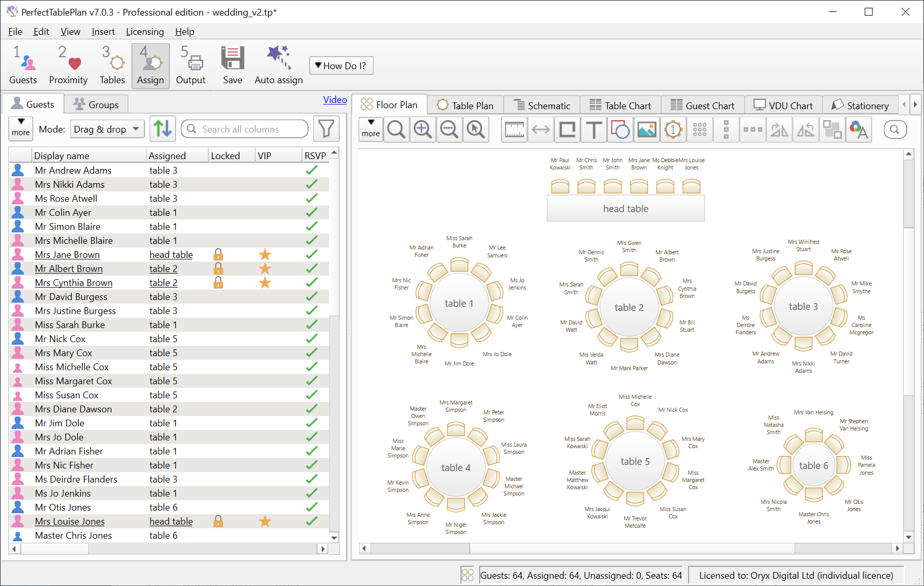Image resolution: width=924 pixels, height=586 pixels.
Task: Open the Tables step
Action: coord(112,66)
